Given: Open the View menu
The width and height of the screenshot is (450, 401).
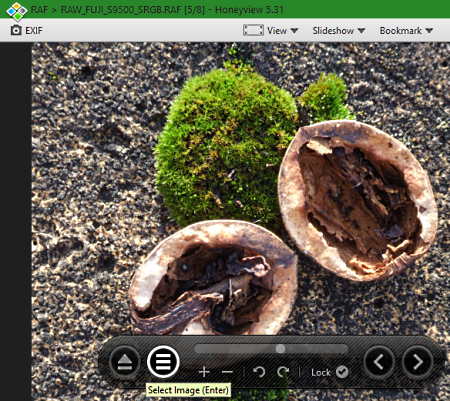Looking at the screenshot, I should [x=277, y=31].
